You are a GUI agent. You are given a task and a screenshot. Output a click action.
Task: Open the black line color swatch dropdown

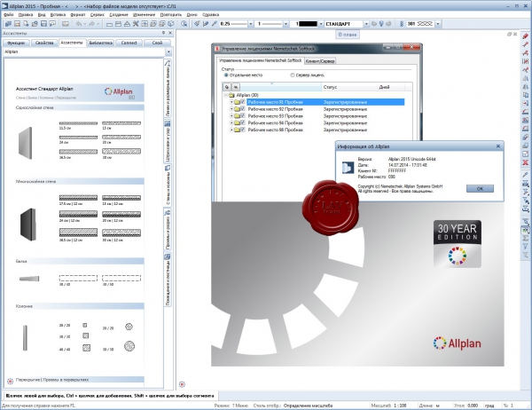coord(321,24)
